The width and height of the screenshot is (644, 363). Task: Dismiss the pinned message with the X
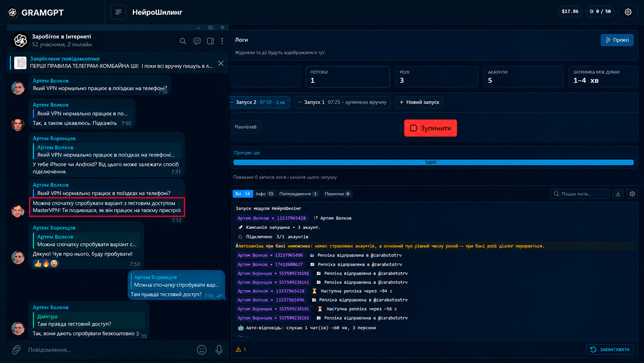pyautogui.click(x=220, y=63)
